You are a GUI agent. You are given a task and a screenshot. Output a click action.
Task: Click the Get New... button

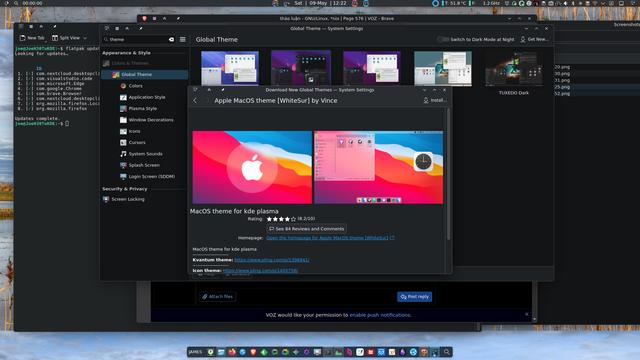point(534,40)
